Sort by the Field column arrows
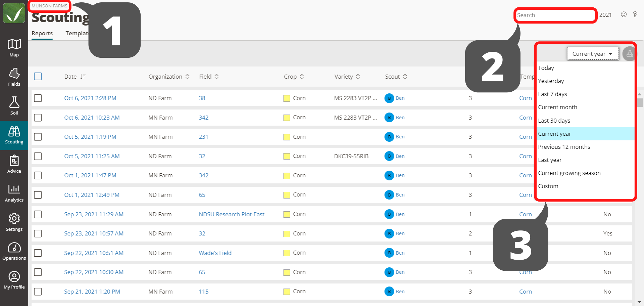The height and width of the screenshot is (306, 644). coord(216,77)
